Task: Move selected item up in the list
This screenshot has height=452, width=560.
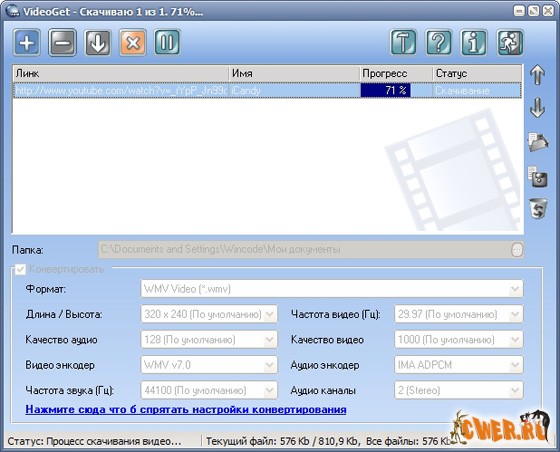Action: (x=538, y=75)
